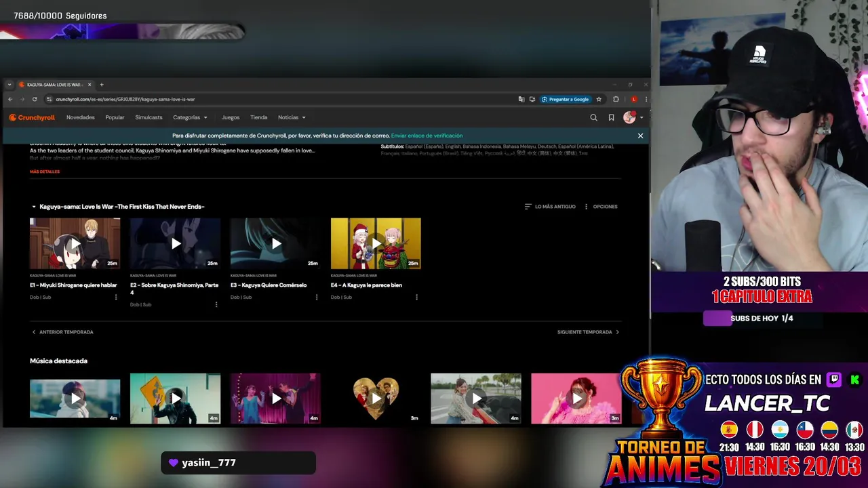Open the watchlist bookmark icon in the header
The height and width of the screenshot is (488, 868).
[x=611, y=117]
